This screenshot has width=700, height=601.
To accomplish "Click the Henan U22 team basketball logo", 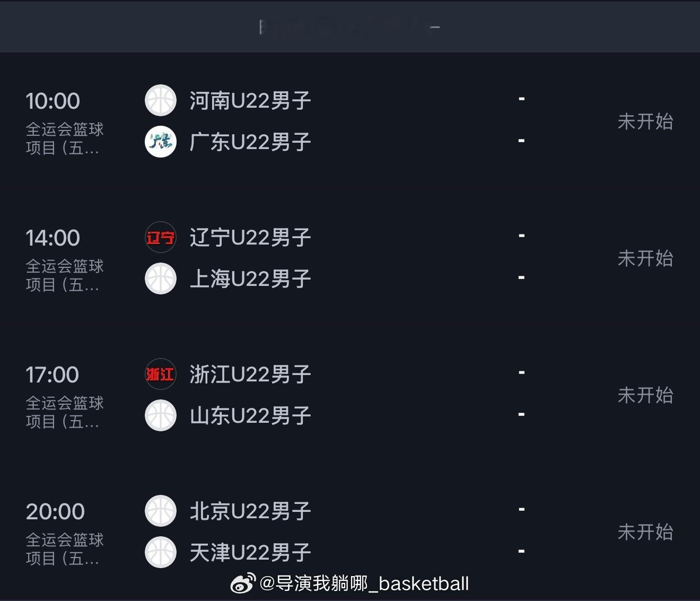I will point(161,100).
